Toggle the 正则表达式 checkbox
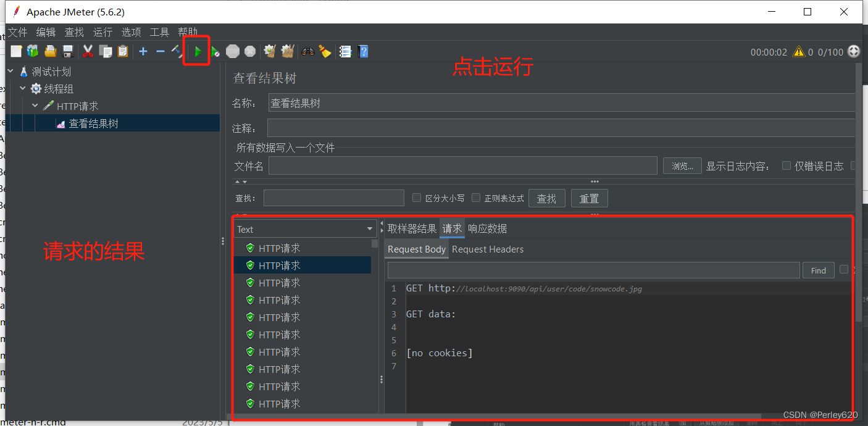Screen dimensions: 868x426 click(476, 198)
